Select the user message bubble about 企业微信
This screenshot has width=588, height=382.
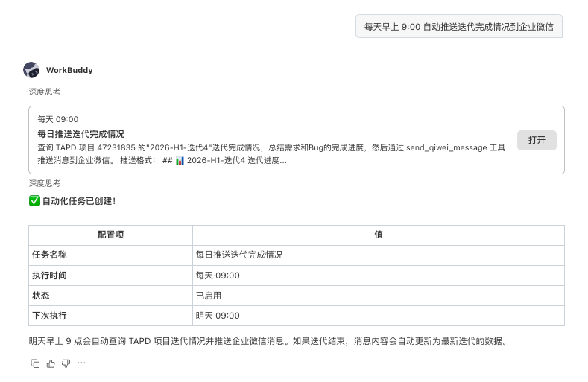(459, 27)
